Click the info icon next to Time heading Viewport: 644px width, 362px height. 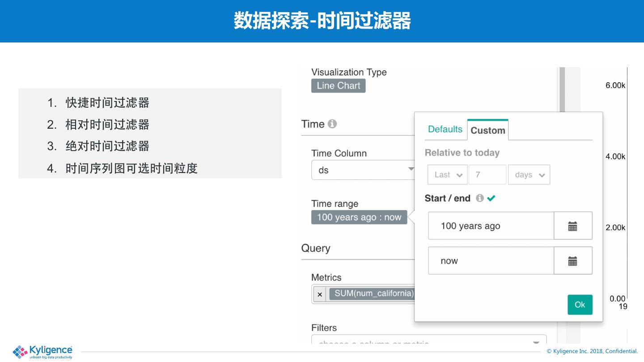pos(332,124)
